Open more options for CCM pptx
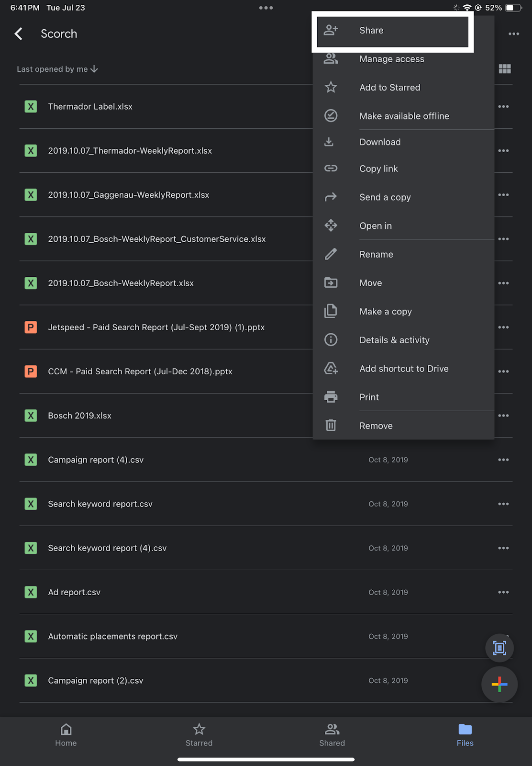The height and width of the screenshot is (766, 532). coord(503,372)
